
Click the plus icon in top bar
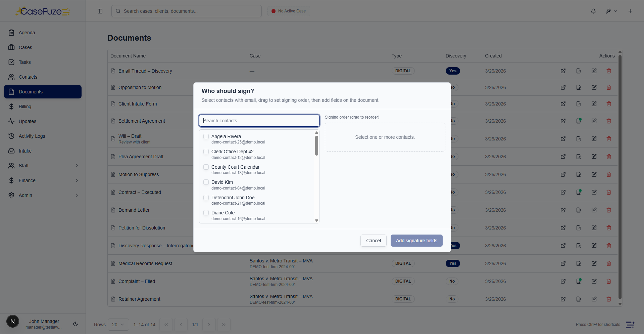pyautogui.click(x=630, y=11)
